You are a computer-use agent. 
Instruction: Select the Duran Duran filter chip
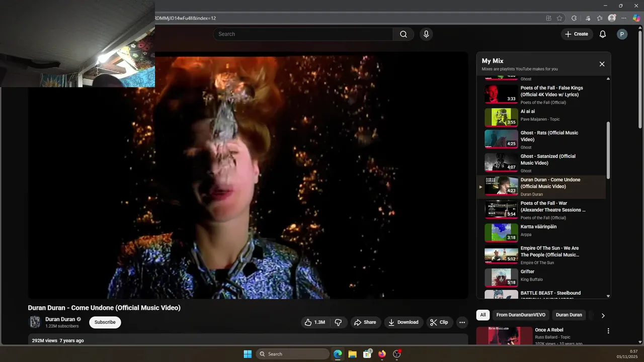(x=569, y=315)
